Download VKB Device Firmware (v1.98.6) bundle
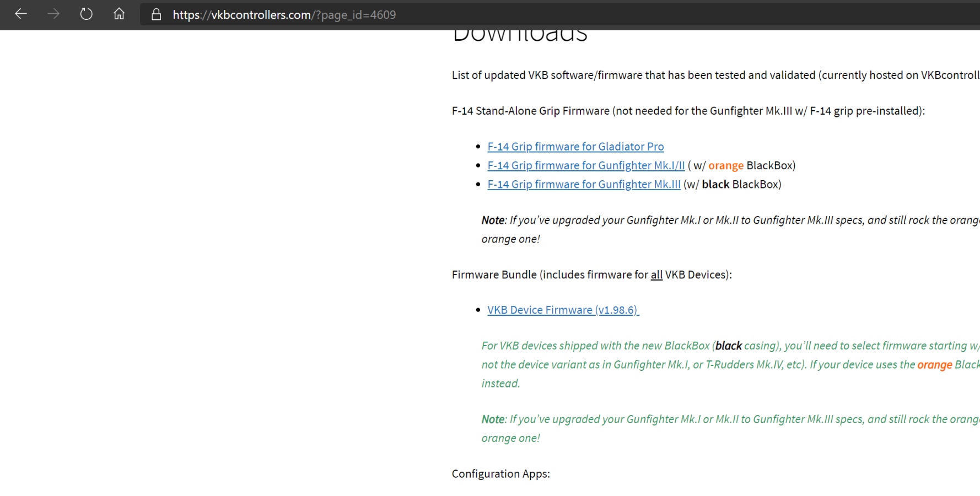The width and height of the screenshot is (980, 496). [x=562, y=310]
